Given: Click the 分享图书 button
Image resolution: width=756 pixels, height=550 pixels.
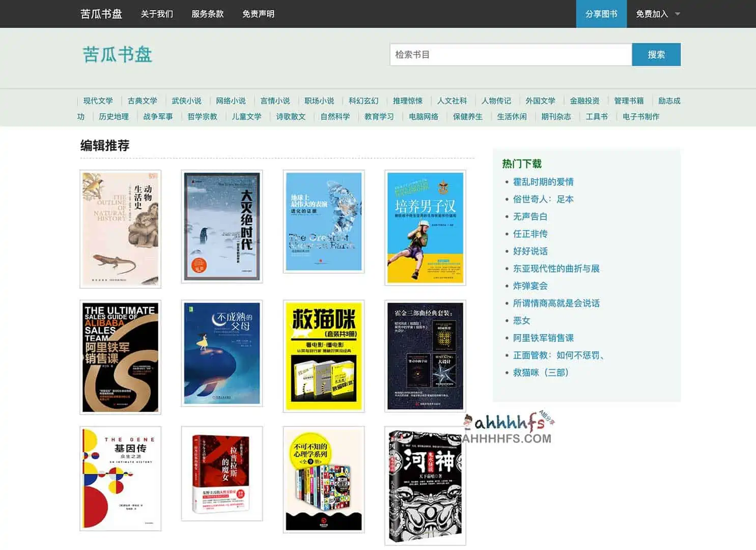Looking at the screenshot, I should pos(601,14).
